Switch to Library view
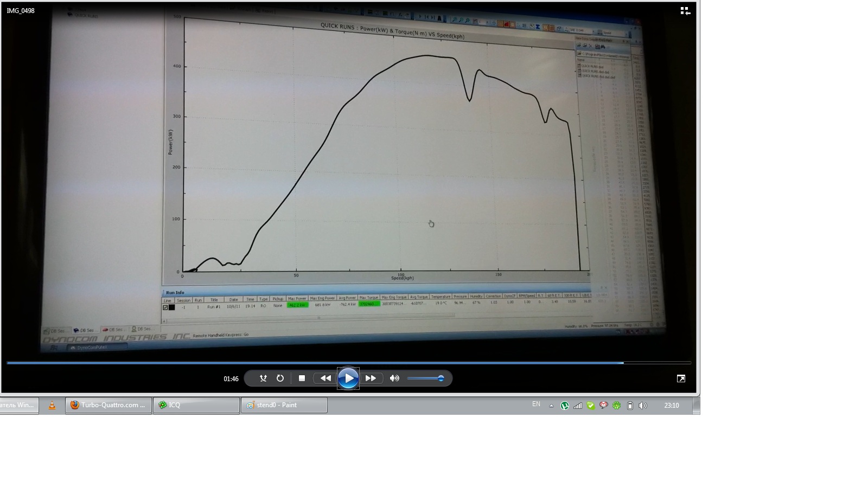Screen dimensions: 868x488 coord(685,11)
